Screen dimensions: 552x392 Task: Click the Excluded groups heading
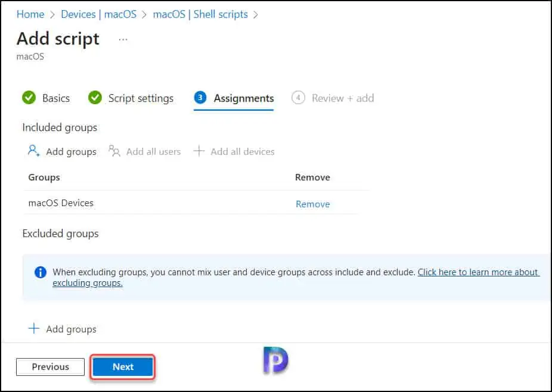pyautogui.click(x=60, y=234)
